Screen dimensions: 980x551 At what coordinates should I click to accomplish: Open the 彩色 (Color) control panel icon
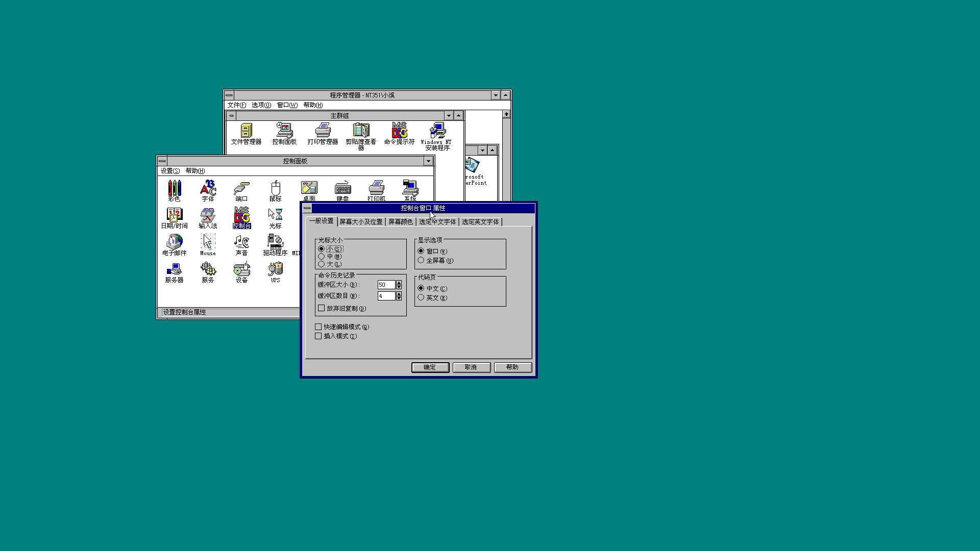pyautogui.click(x=174, y=188)
